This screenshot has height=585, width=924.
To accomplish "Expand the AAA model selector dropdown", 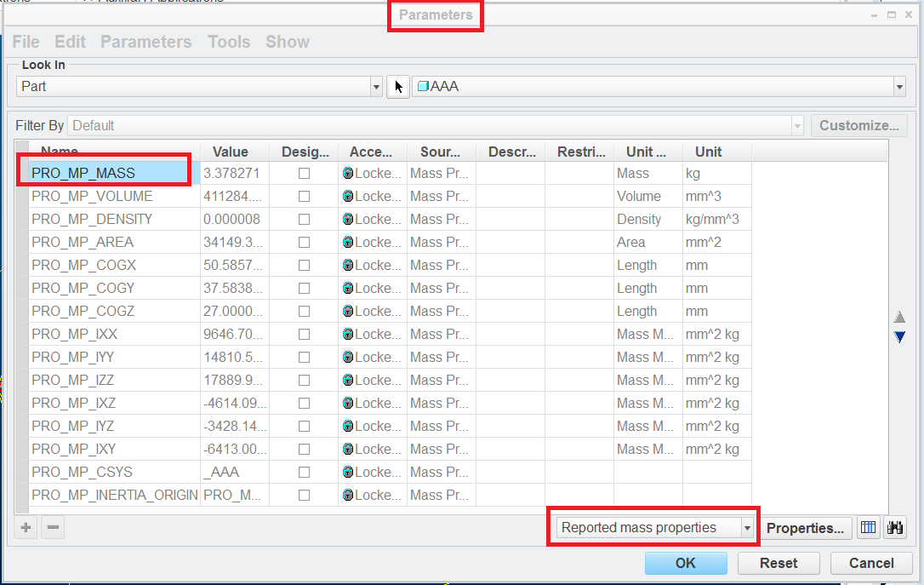I will click(899, 86).
